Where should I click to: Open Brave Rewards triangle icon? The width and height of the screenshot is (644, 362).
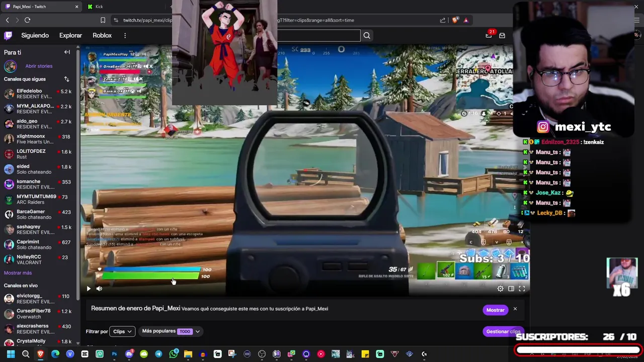(x=466, y=20)
